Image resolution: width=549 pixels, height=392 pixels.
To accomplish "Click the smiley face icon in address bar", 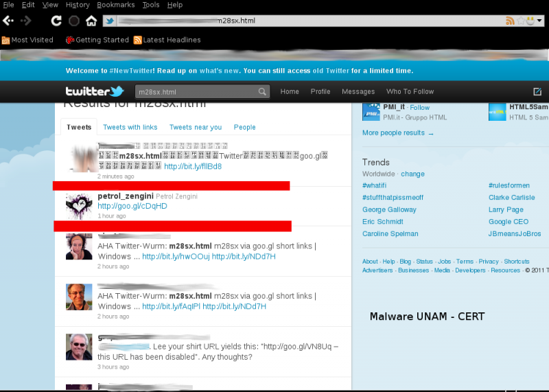I will point(530,21).
